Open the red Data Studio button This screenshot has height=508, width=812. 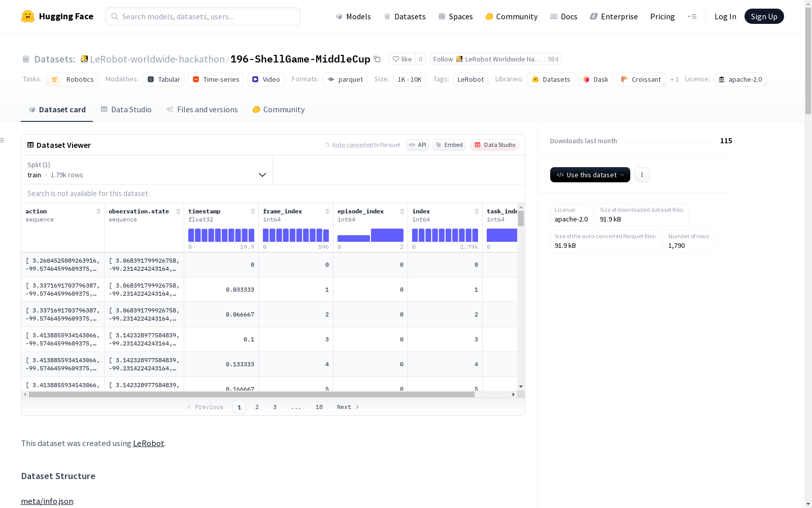(x=494, y=145)
